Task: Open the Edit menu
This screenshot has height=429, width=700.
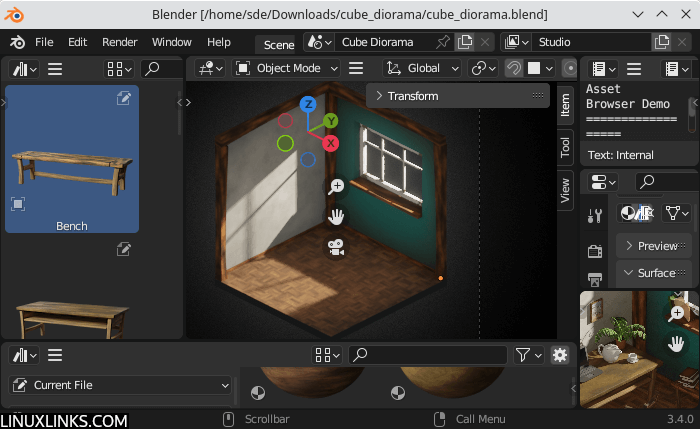Action: [77, 42]
